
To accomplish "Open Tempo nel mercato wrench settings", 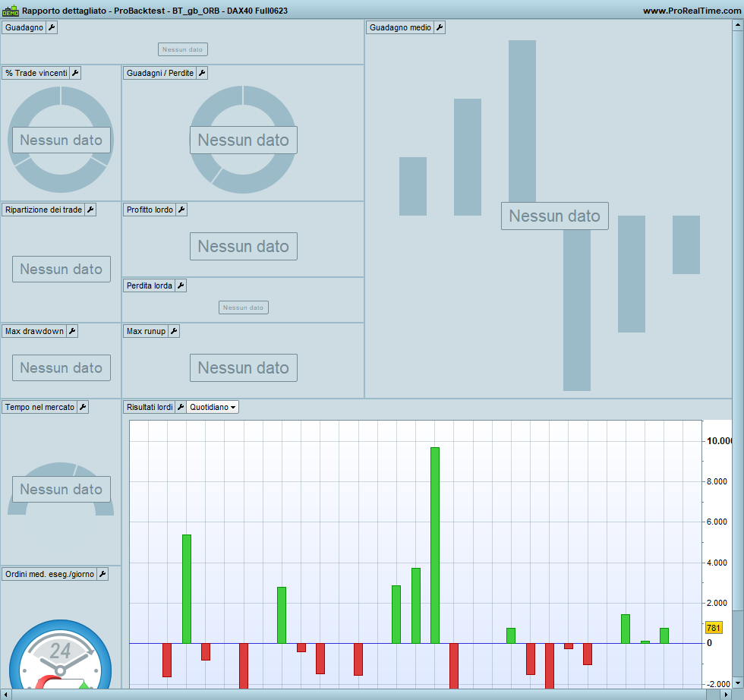I will (x=83, y=407).
